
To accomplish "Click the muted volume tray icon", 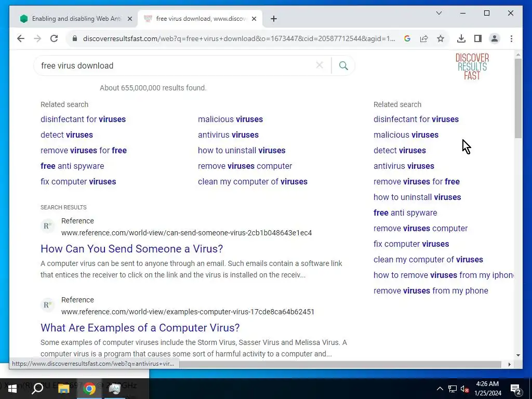I will coord(465,389).
